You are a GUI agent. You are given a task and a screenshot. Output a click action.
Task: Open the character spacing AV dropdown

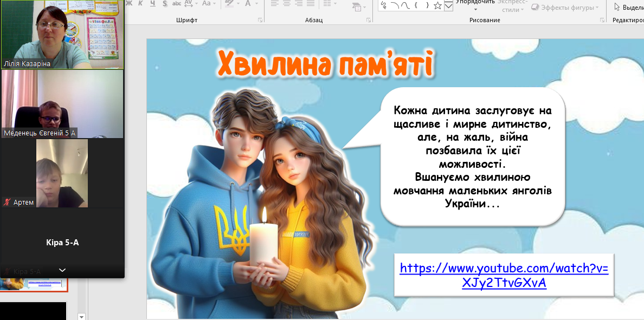click(190, 3)
